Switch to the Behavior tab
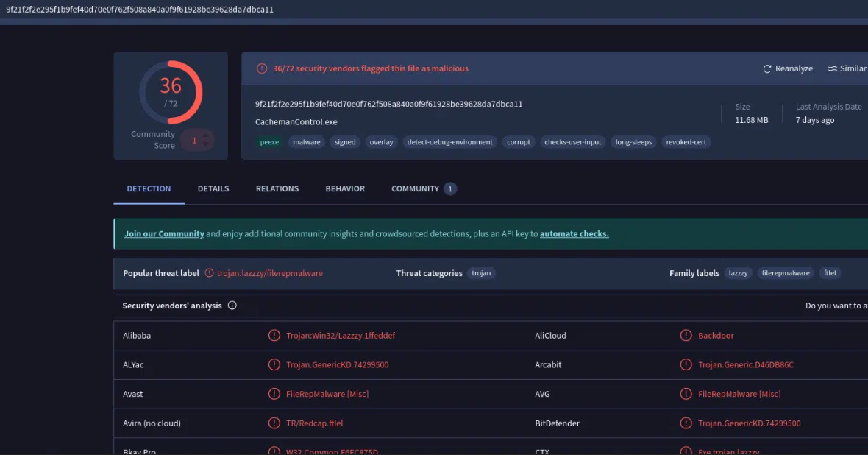The image size is (868, 455). (x=345, y=189)
